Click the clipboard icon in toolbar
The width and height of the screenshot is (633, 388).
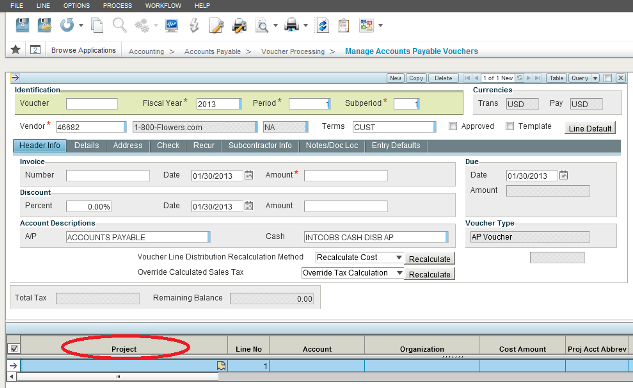coord(344,25)
